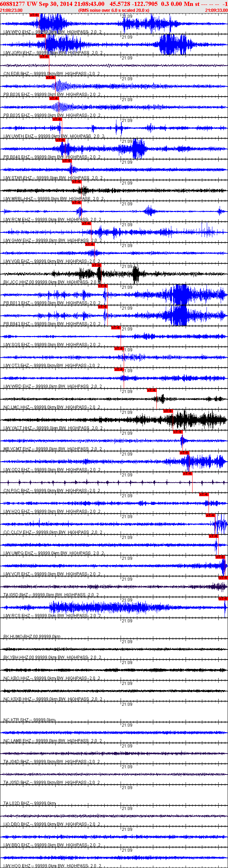Select the red pick marker on the UW H2O trace

tap(204, 494)
